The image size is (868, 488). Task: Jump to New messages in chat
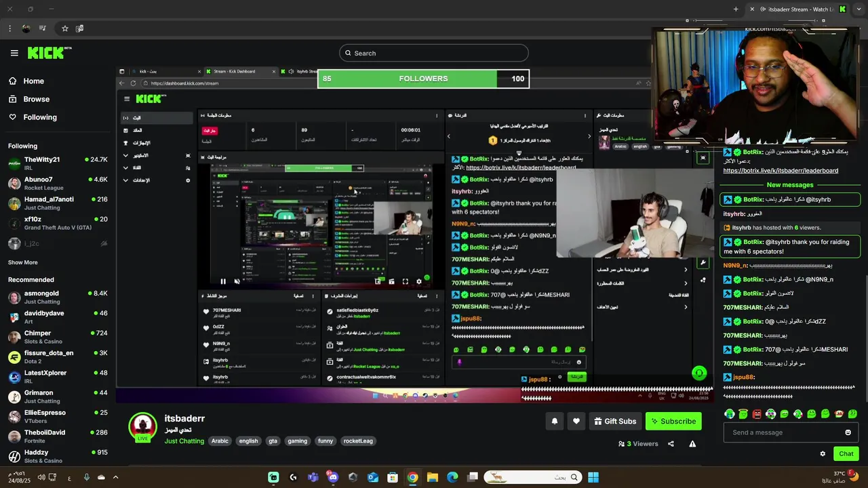790,185
